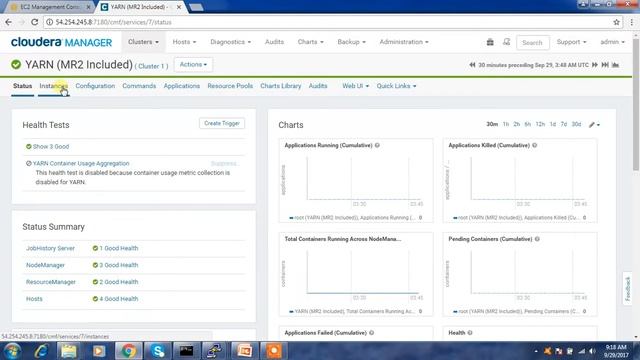Click the pencil edit charts icon
640x360 pixels.
point(594,124)
